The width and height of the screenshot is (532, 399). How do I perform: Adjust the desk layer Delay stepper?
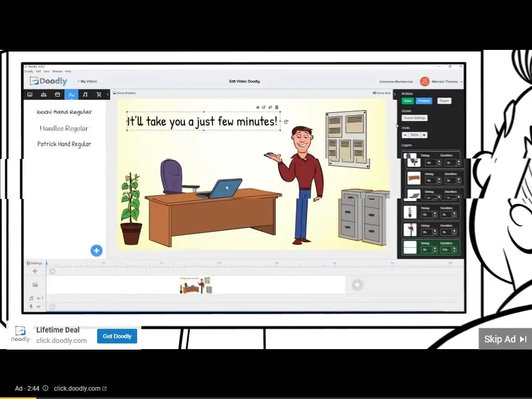click(x=439, y=180)
